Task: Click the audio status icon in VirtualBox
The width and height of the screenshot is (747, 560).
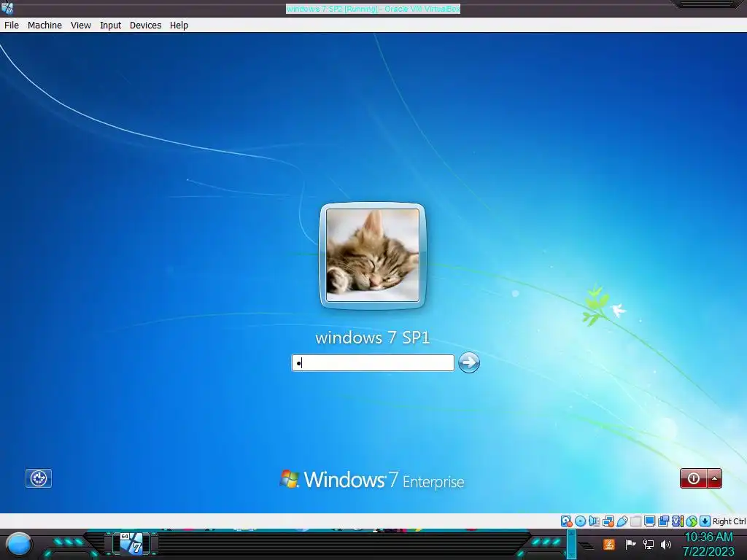Action: point(594,521)
